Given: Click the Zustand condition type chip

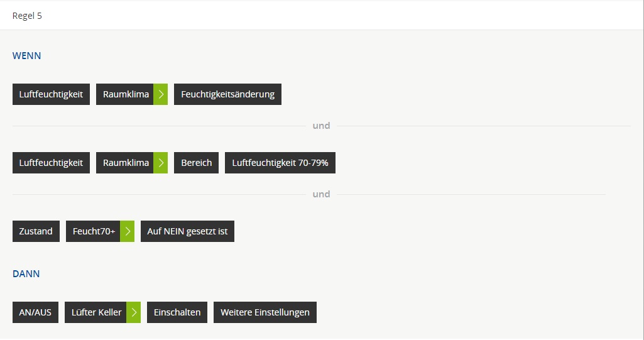Looking at the screenshot, I should 36,231.
